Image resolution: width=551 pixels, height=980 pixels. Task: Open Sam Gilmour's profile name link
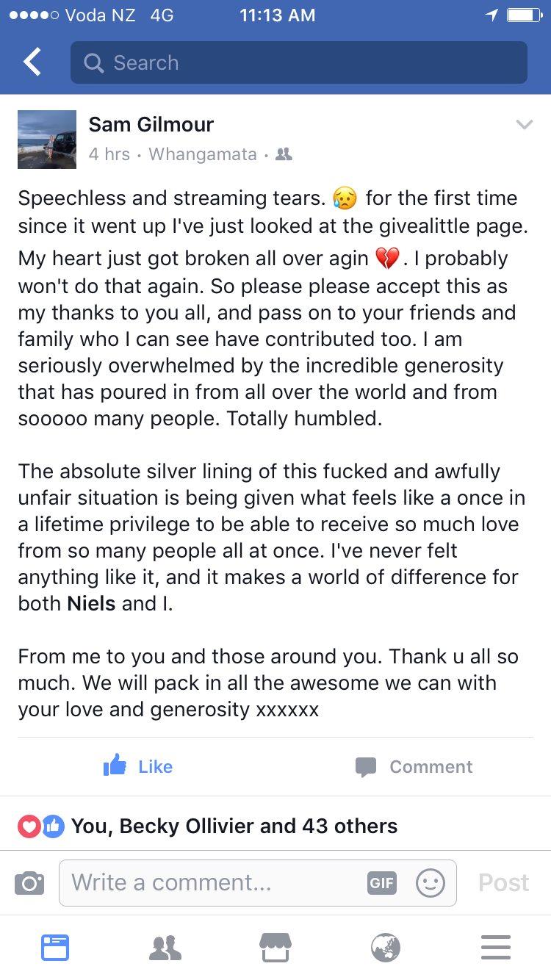tap(151, 124)
